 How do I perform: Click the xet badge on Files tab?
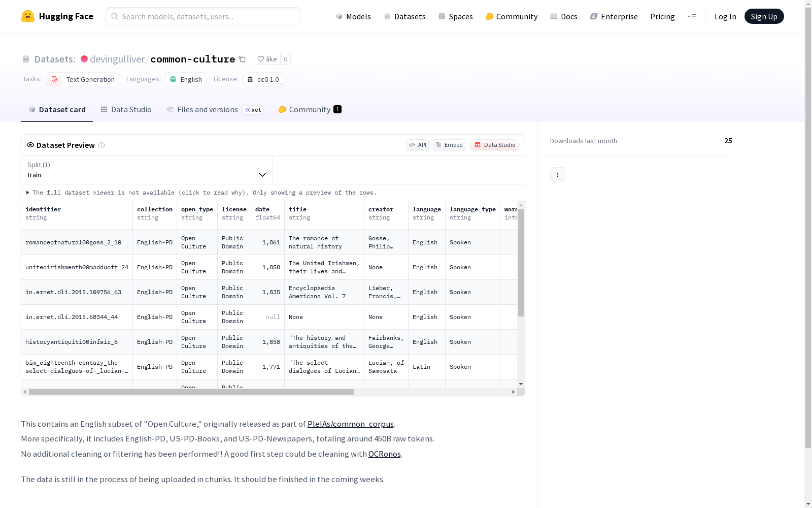click(253, 110)
